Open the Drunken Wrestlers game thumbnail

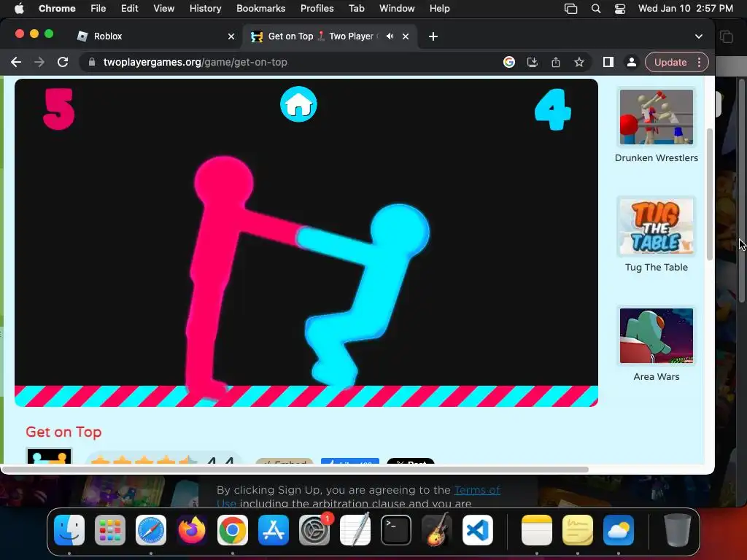(x=656, y=117)
